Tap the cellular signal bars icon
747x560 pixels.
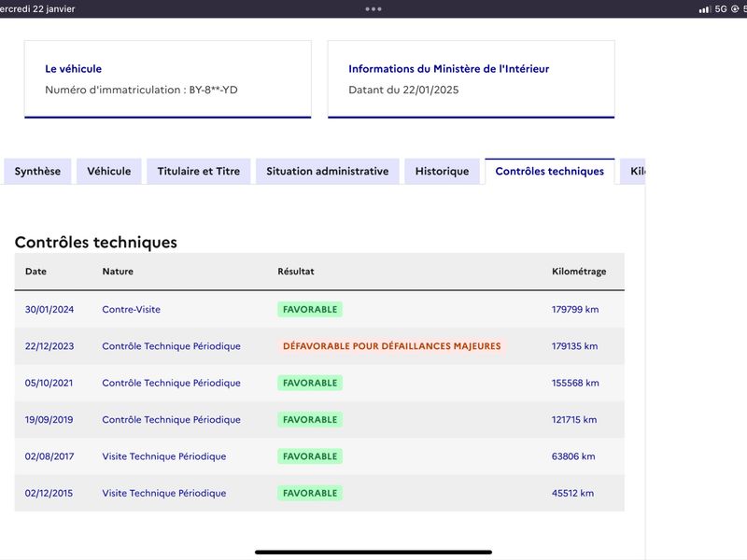(x=705, y=9)
